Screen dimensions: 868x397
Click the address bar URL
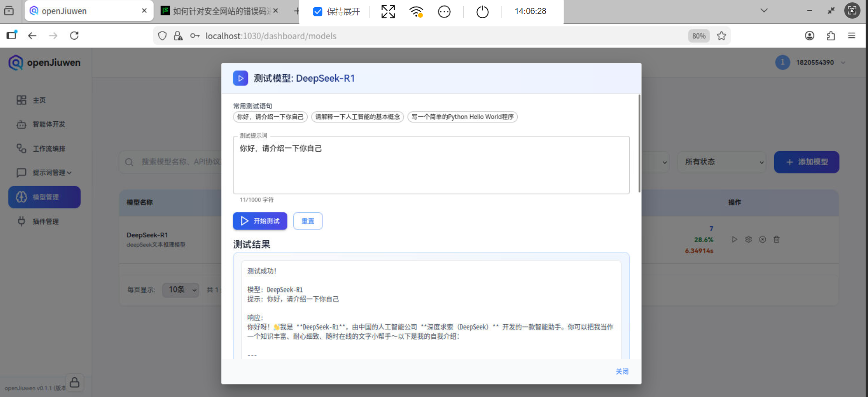tap(271, 36)
